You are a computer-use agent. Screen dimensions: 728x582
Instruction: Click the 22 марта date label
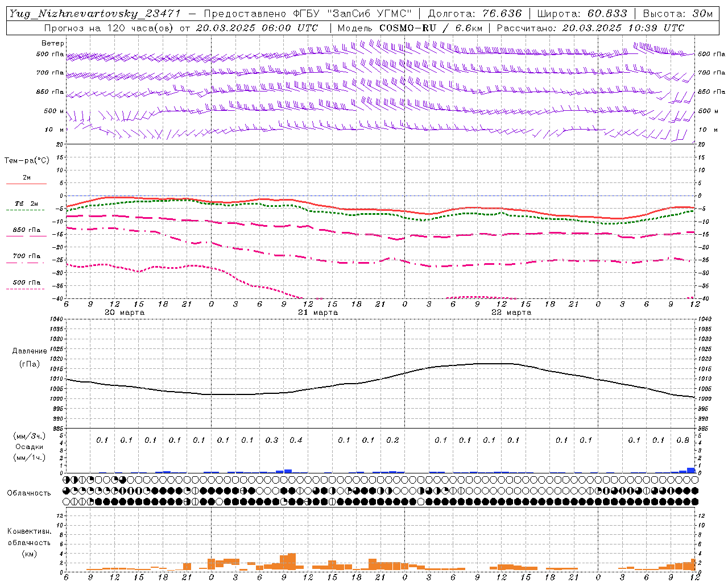tap(511, 313)
